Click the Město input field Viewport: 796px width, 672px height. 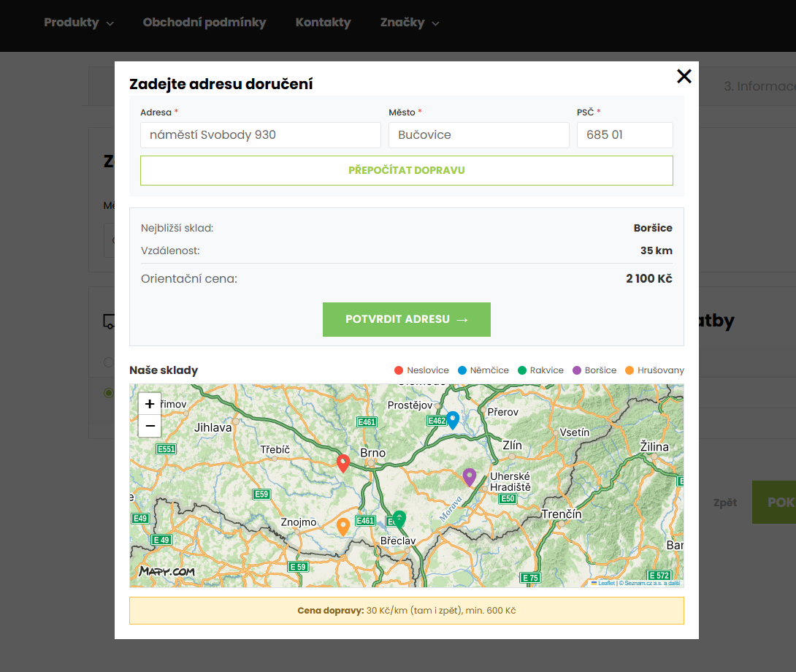[478, 135]
